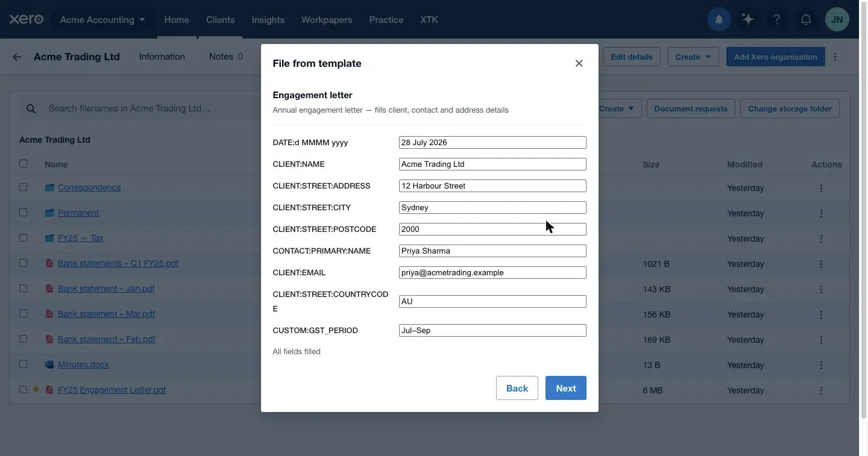The width and height of the screenshot is (868, 456).
Task: Open actions menu for Correspondence row
Action: coord(821,188)
